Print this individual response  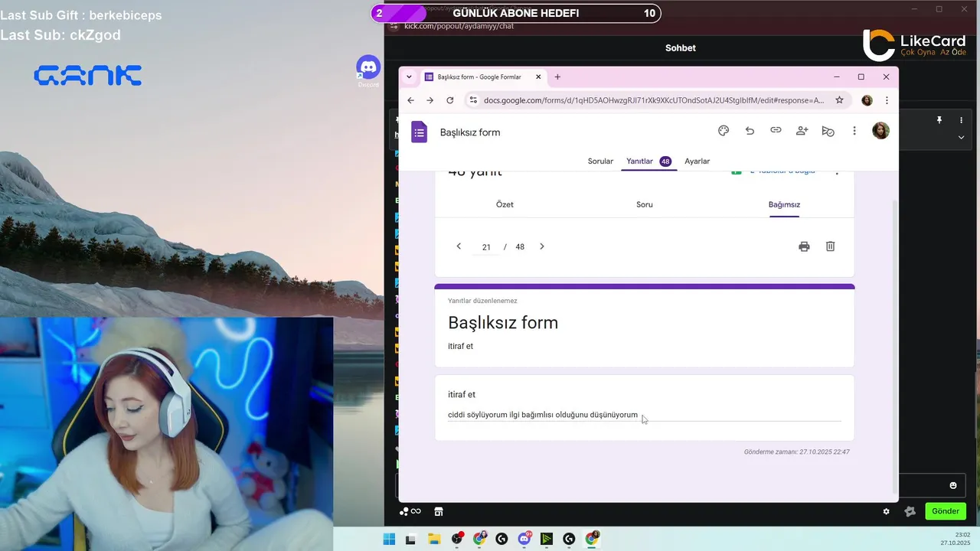tap(804, 246)
